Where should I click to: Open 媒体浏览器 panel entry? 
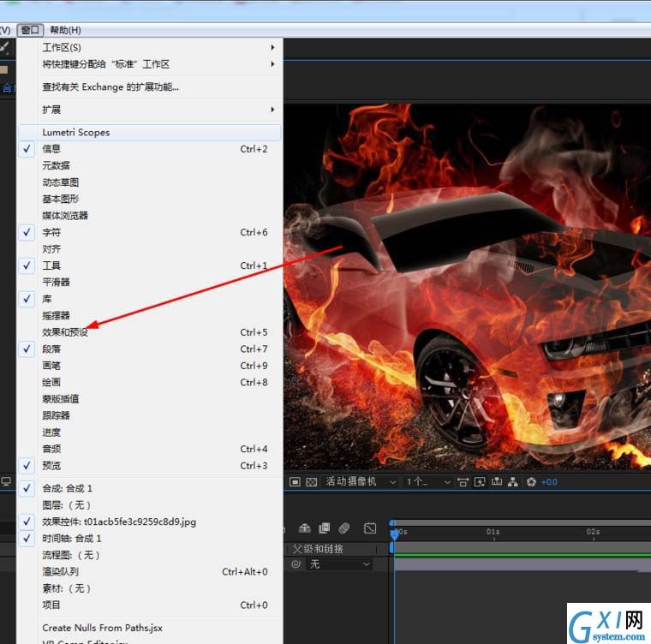(149, 216)
